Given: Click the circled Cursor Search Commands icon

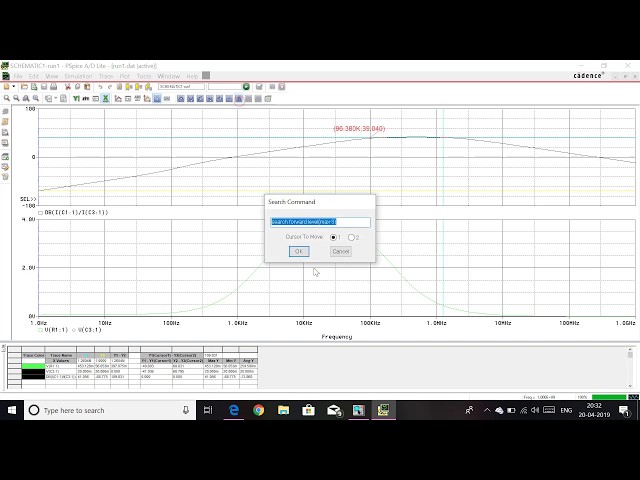Looking at the screenshot, I should pyautogui.click(x=239, y=99).
